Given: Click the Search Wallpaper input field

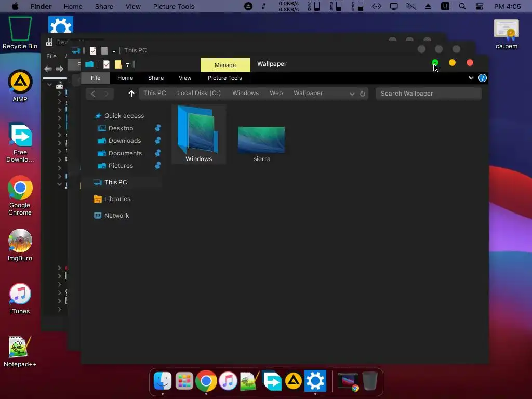Looking at the screenshot, I should 428,94.
